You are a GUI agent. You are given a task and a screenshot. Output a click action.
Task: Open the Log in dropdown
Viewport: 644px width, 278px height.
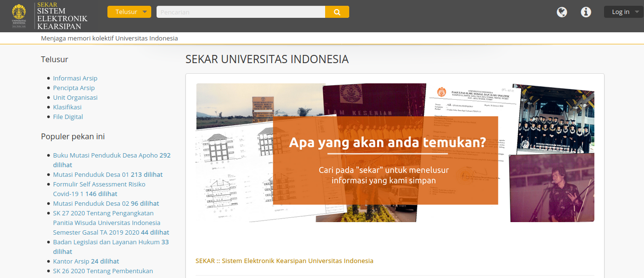[x=624, y=12]
